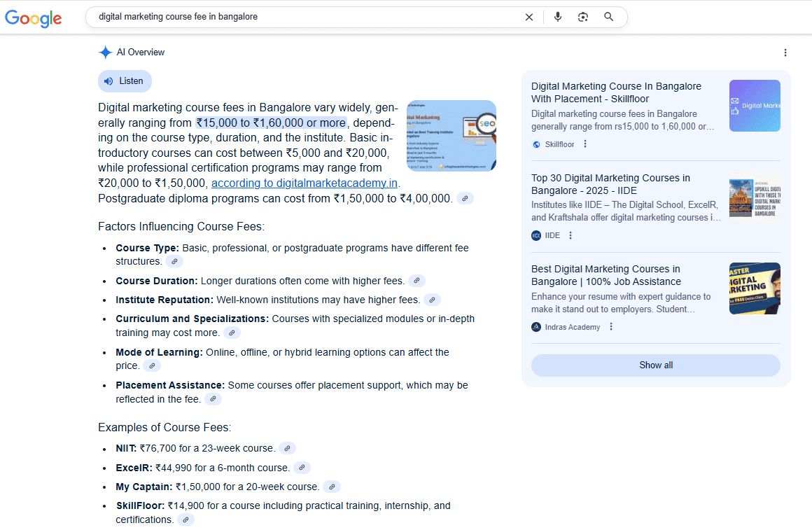Open AI Overview more options menu
This screenshot has height=530, width=812.
[x=785, y=53]
